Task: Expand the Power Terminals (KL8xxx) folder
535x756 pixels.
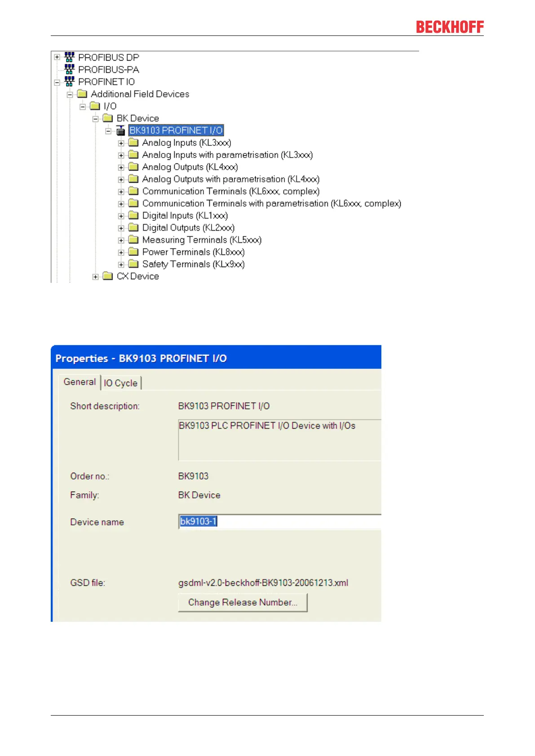Action: (x=121, y=252)
